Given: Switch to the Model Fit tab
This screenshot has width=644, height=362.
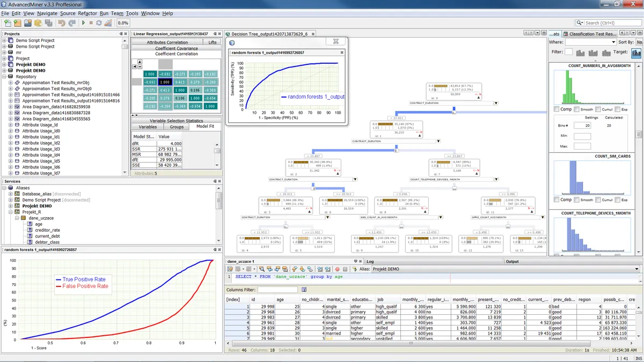Looking at the screenshot, I should click(205, 127).
